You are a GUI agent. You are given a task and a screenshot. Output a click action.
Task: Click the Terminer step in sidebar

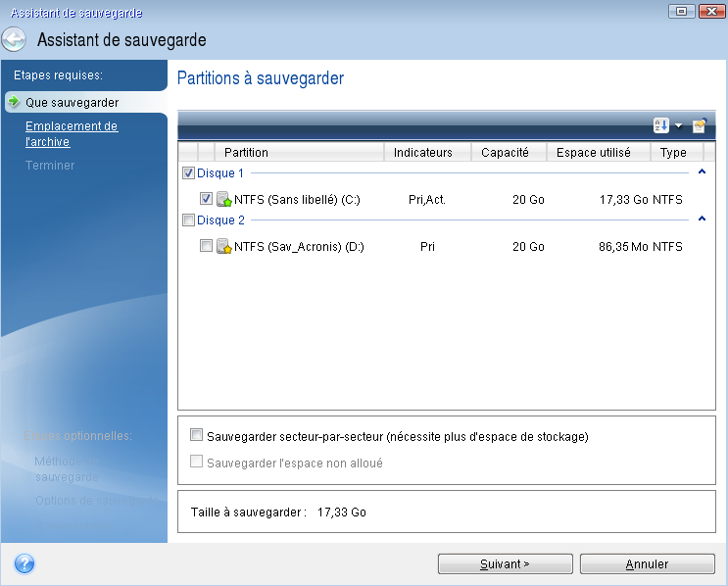coord(50,166)
